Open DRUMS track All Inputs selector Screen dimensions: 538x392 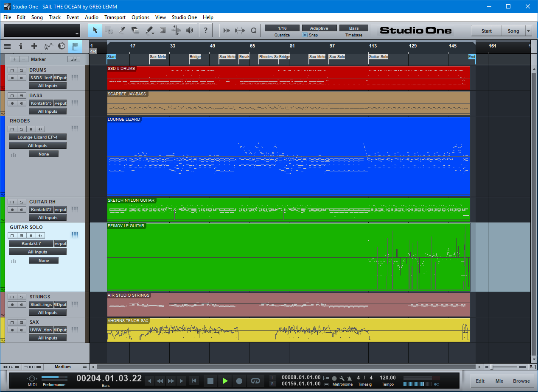coord(48,86)
